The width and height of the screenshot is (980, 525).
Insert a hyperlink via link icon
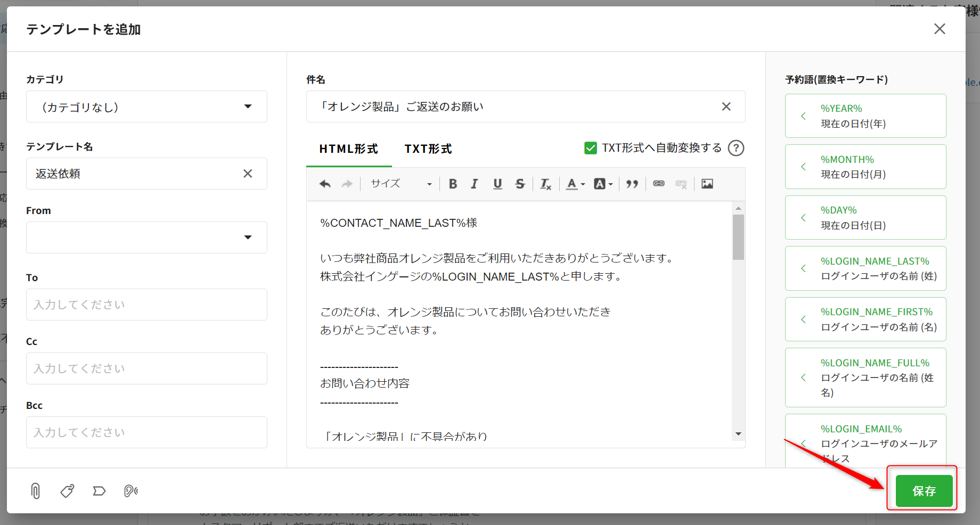(659, 184)
